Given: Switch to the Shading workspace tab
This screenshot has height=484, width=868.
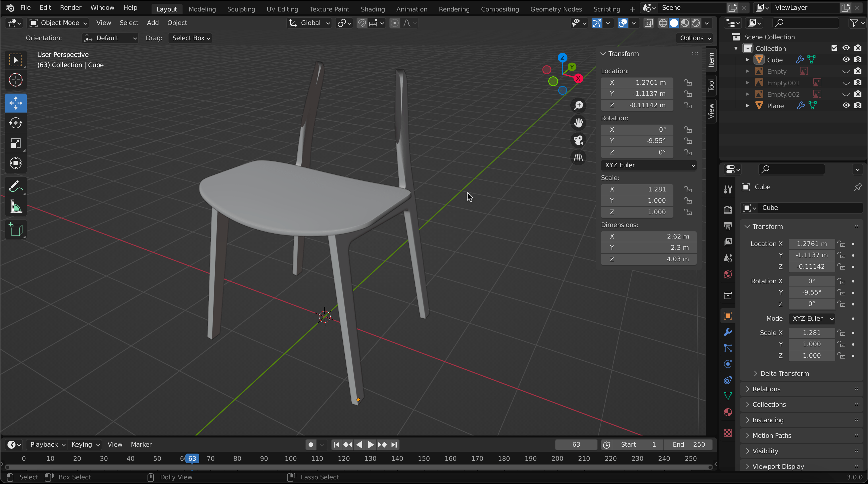Looking at the screenshot, I should point(372,9).
